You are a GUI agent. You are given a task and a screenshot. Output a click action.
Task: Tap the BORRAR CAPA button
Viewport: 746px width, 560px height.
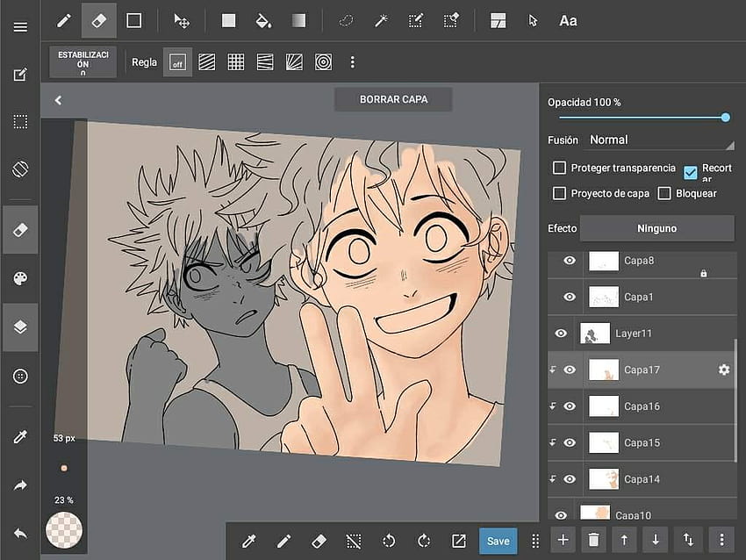(393, 99)
